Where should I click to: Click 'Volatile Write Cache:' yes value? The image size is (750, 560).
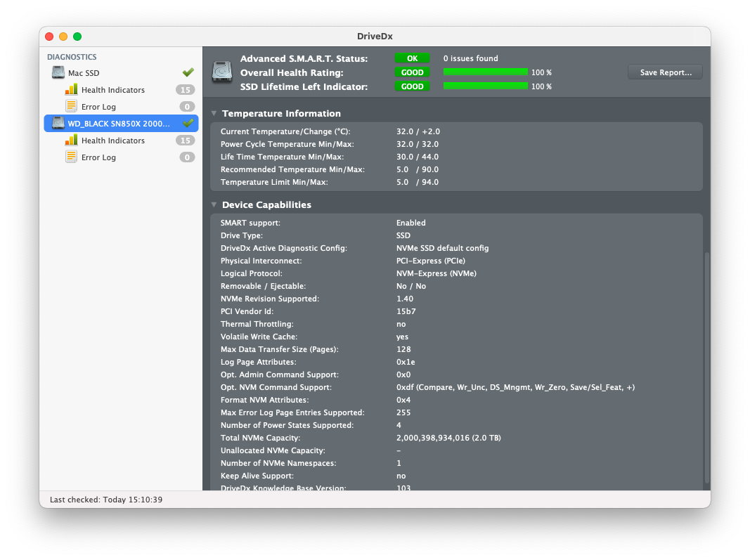[x=402, y=337]
